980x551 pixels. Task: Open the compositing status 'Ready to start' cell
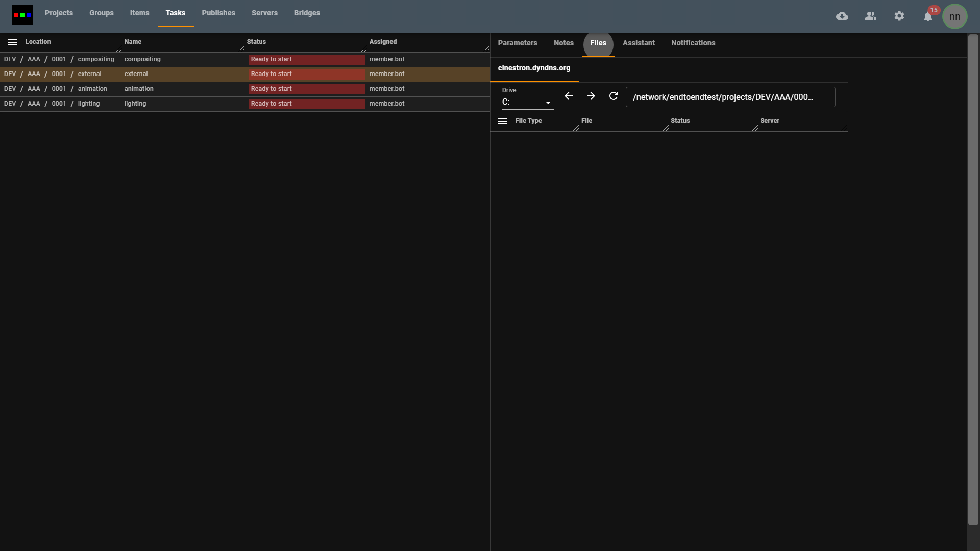click(307, 59)
